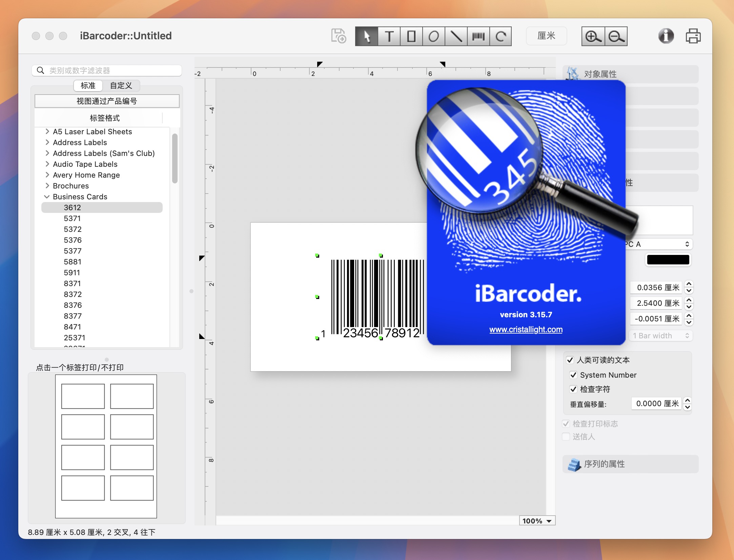Click the label list vertical scrollbar
734x560 pixels.
coord(175,158)
